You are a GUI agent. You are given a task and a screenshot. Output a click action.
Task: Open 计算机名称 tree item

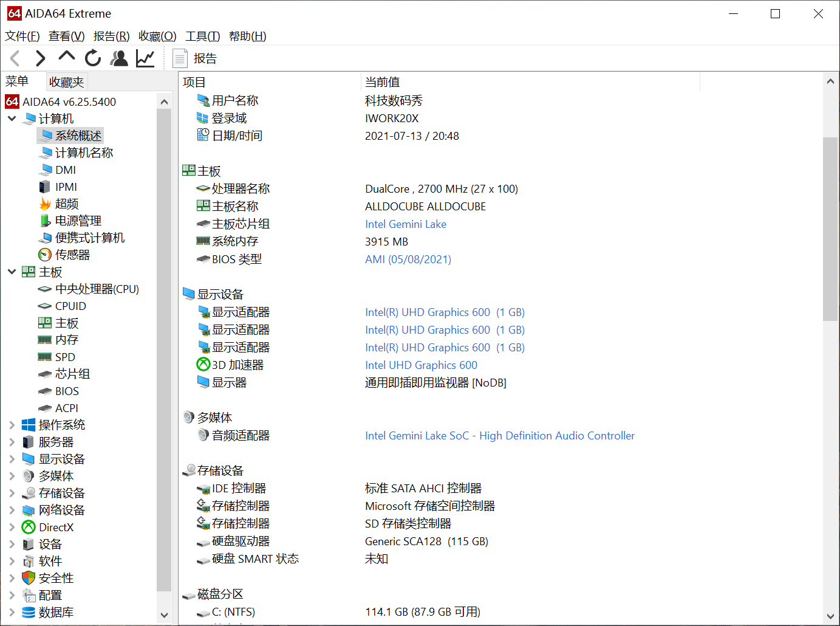click(77, 153)
